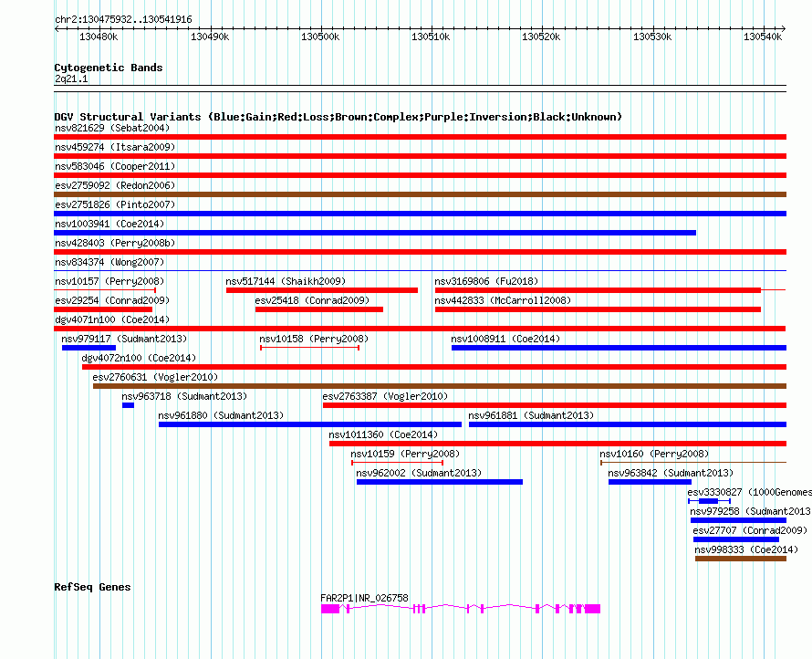Select nsv10158 (Perry2008) label
Screen dimensions: 812x659
pyautogui.click(x=314, y=339)
